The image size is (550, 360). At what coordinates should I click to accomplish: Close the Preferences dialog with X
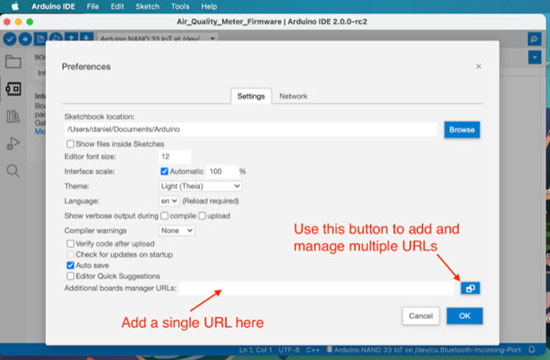coord(478,66)
